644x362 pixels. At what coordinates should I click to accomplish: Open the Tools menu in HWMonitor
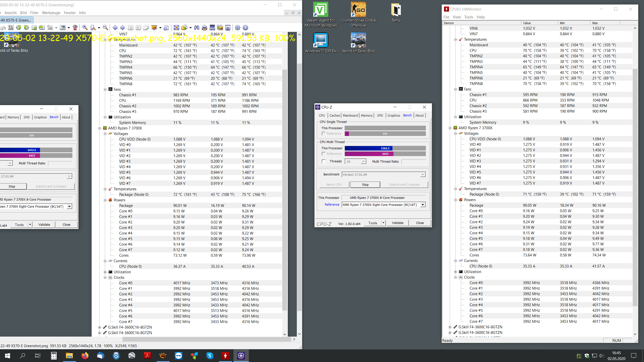(x=468, y=17)
